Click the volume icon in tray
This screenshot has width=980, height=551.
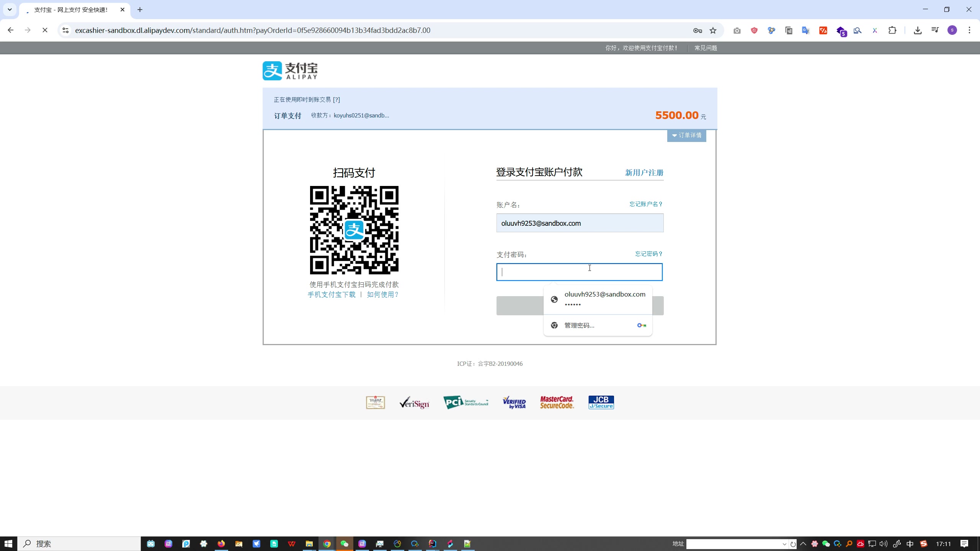point(884,544)
